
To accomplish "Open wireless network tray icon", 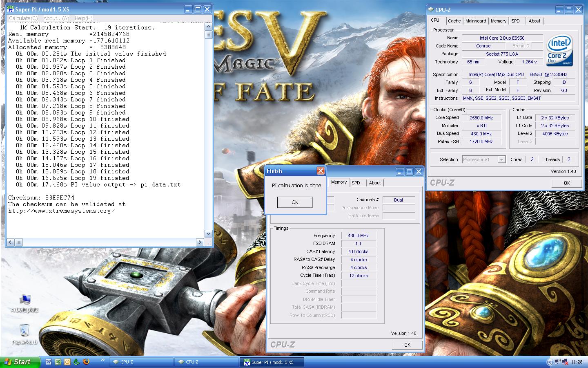I will 558,362.
